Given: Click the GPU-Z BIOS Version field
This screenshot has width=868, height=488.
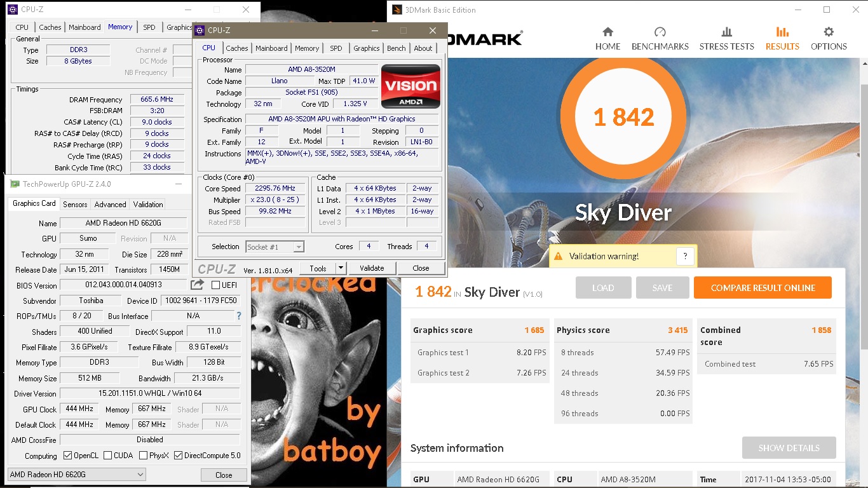Looking at the screenshot, I should click(123, 285).
